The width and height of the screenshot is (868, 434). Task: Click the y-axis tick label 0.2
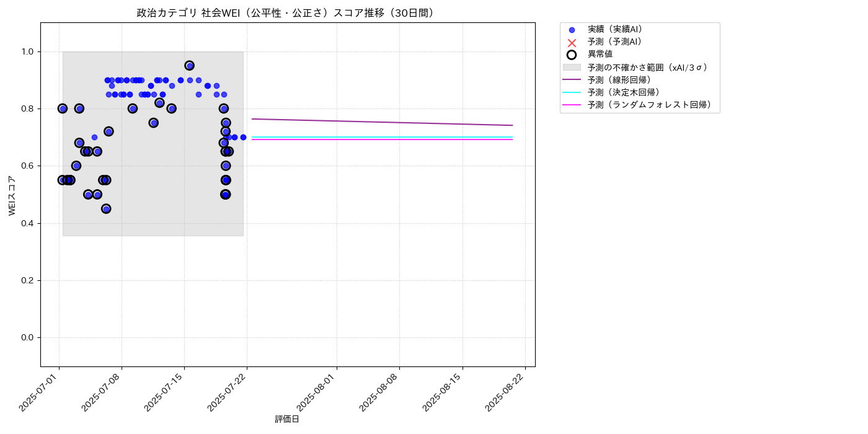click(29, 280)
